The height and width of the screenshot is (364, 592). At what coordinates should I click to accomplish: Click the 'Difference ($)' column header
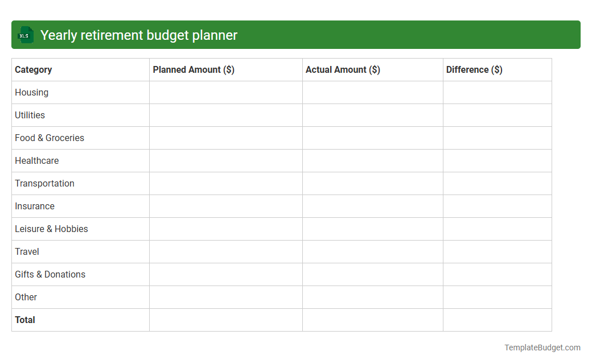(474, 69)
